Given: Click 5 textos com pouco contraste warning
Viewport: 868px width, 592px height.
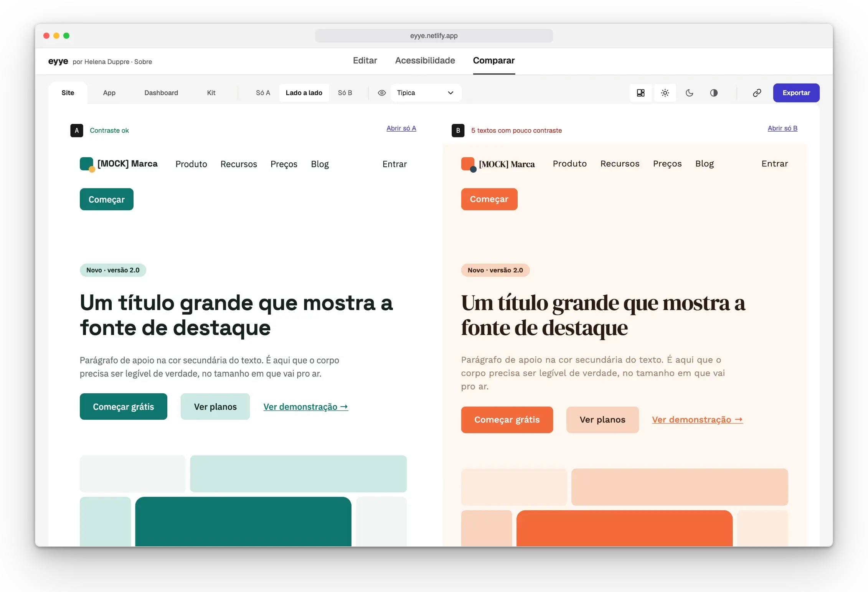Looking at the screenshot, I should coord(517,130).
